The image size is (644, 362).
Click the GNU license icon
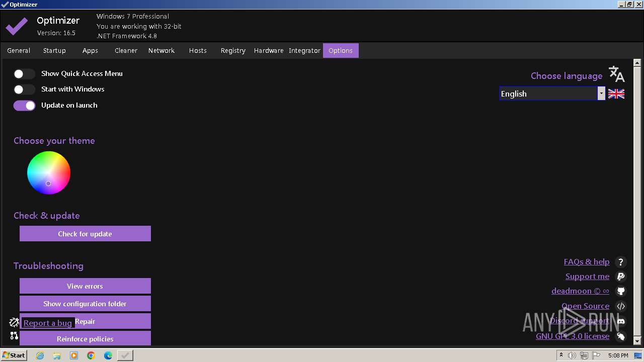[621, 336]
